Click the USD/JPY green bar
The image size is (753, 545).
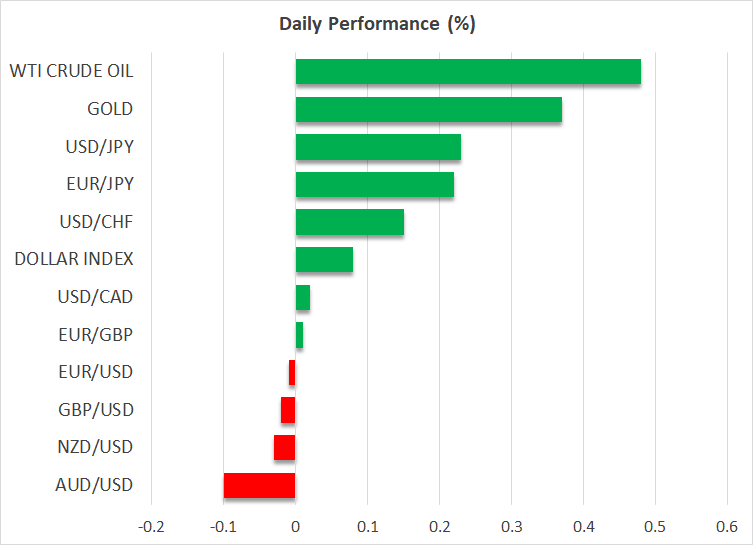click(x=378, y=147)
